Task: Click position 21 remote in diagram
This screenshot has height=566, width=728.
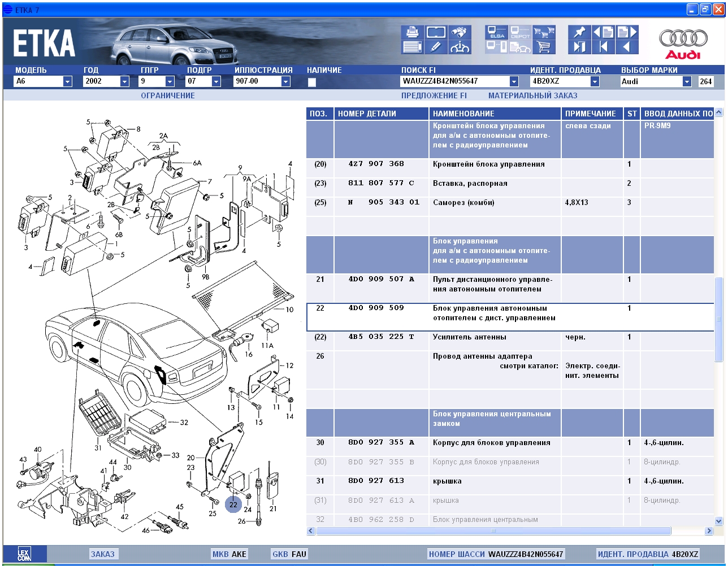Action: [x=273, y=508]
